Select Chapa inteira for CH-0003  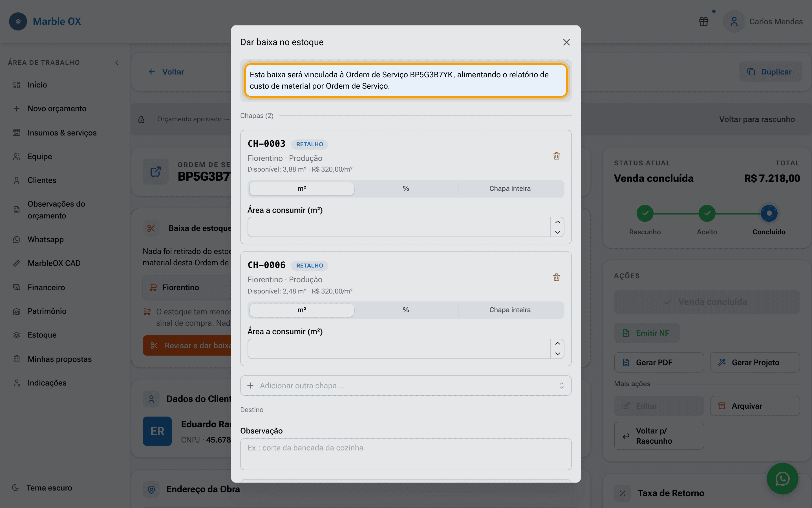tap(510, 189)
